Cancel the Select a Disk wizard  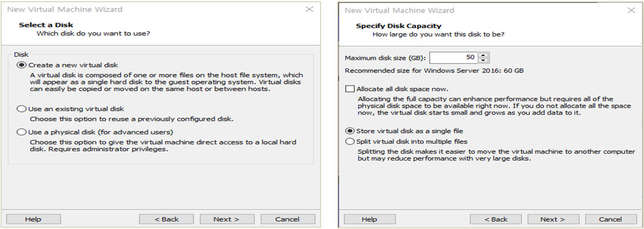point(287,219)
